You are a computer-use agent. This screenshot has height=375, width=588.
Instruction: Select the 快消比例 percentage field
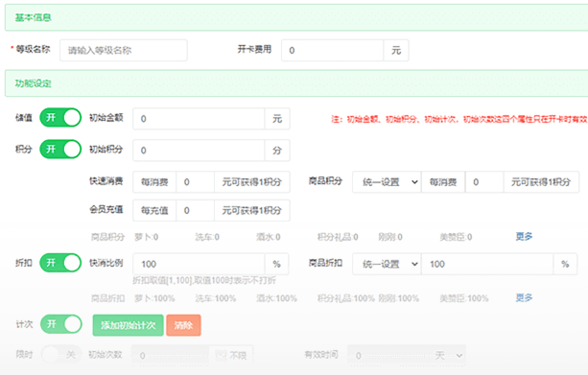(x=199, y=264)
